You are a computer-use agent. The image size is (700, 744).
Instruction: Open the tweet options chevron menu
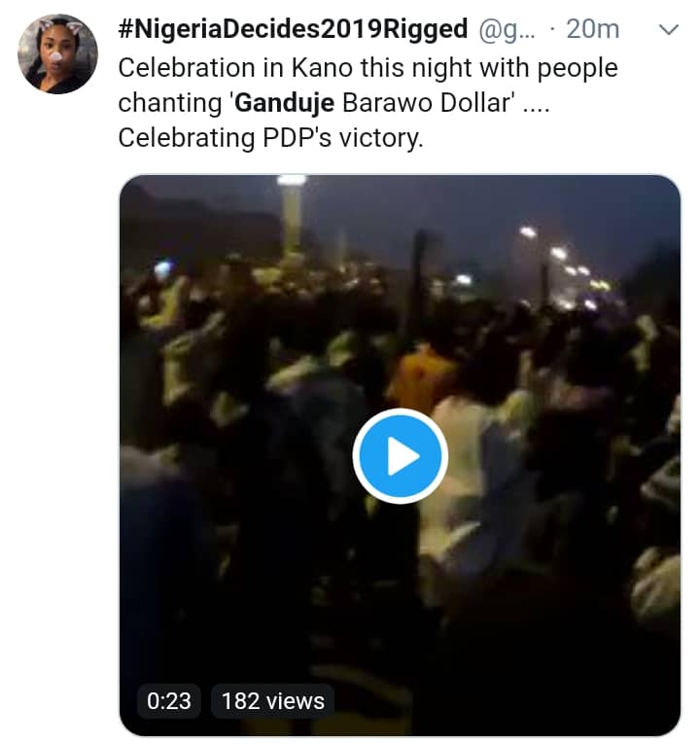point(669,30)
